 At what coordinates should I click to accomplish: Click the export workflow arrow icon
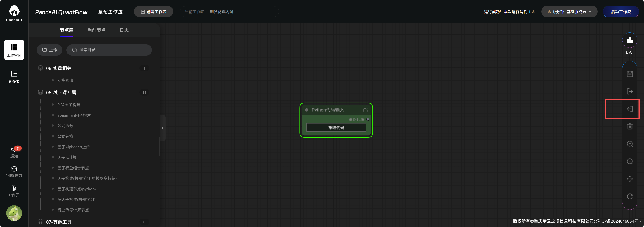630,91
